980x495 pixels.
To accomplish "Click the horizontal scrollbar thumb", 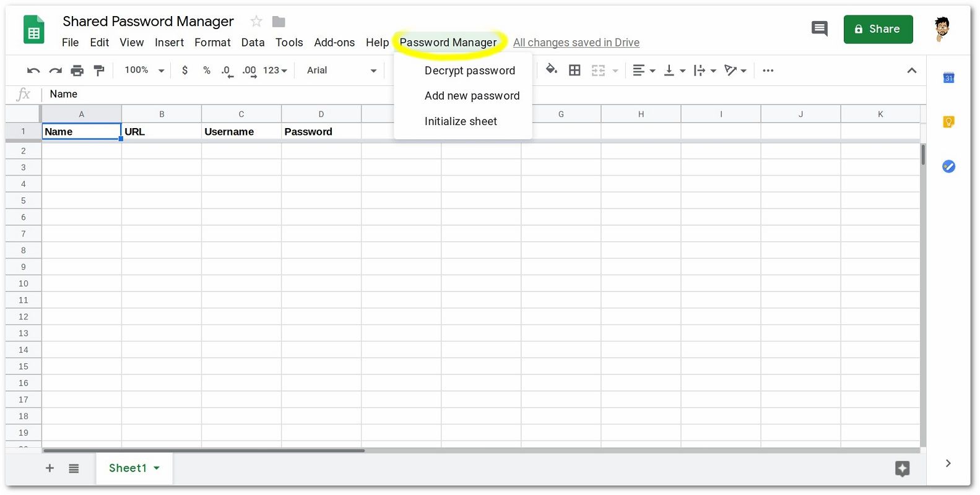I will coord(204,450).
